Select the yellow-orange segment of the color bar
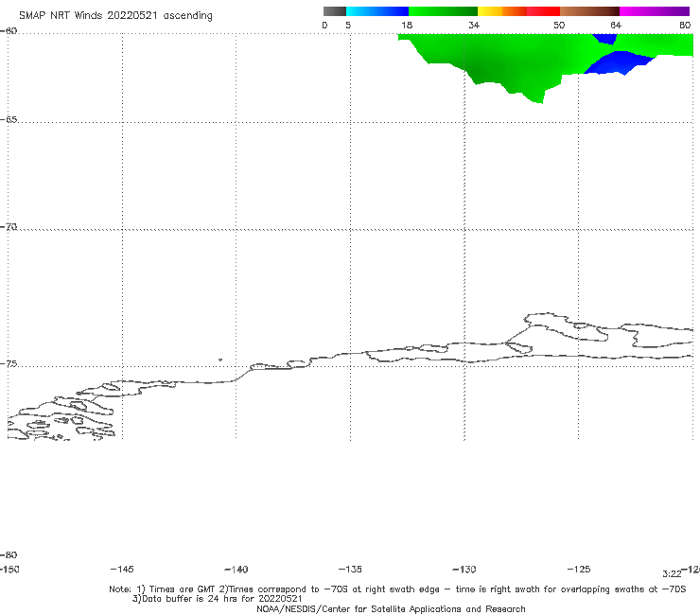Screen dimensions: 700x615 click(x=501, y=11)
